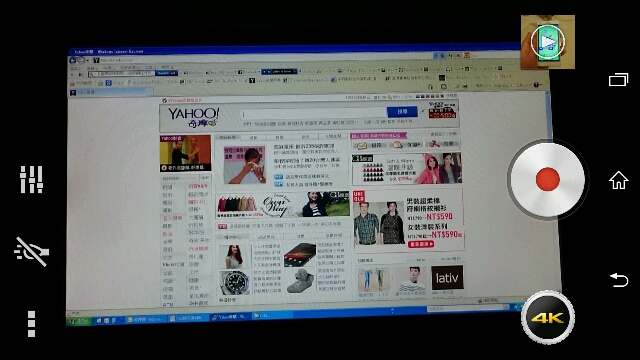640x360 pixels.
Task: Open the three-dot more options menu
Action: tap(31, 324)
